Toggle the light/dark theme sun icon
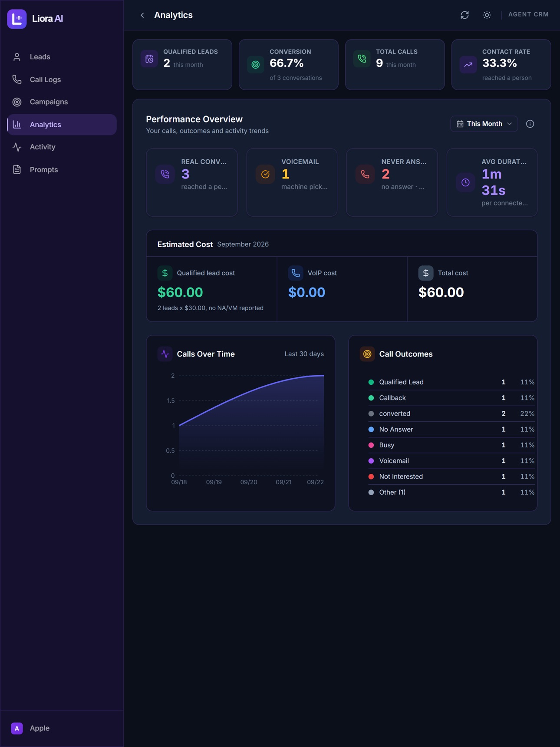560x747 pixels. click(x=487, y=15)
